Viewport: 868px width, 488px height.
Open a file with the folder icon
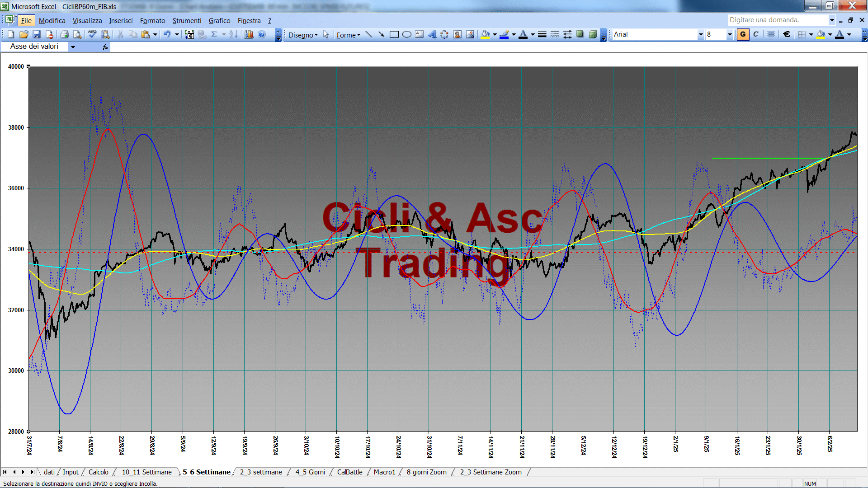point(24,34)
